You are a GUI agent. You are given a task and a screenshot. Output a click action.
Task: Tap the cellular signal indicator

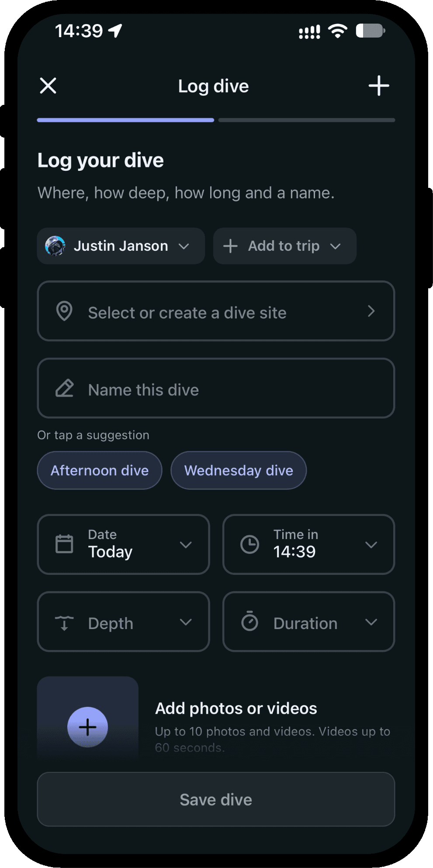click(x=309, y=32)
